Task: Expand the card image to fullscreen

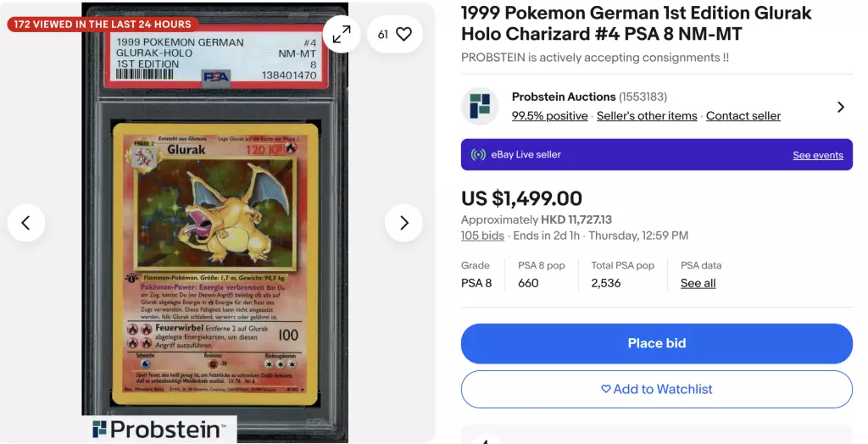Action: (342, 35)
